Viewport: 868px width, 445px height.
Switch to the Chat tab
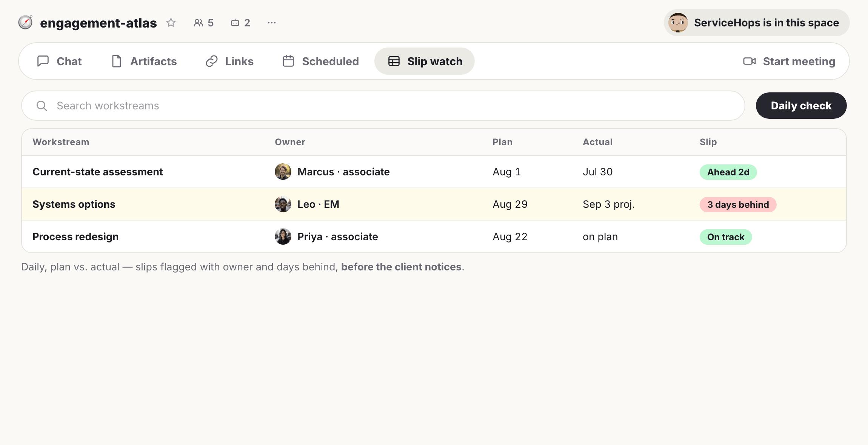(59, 61)
